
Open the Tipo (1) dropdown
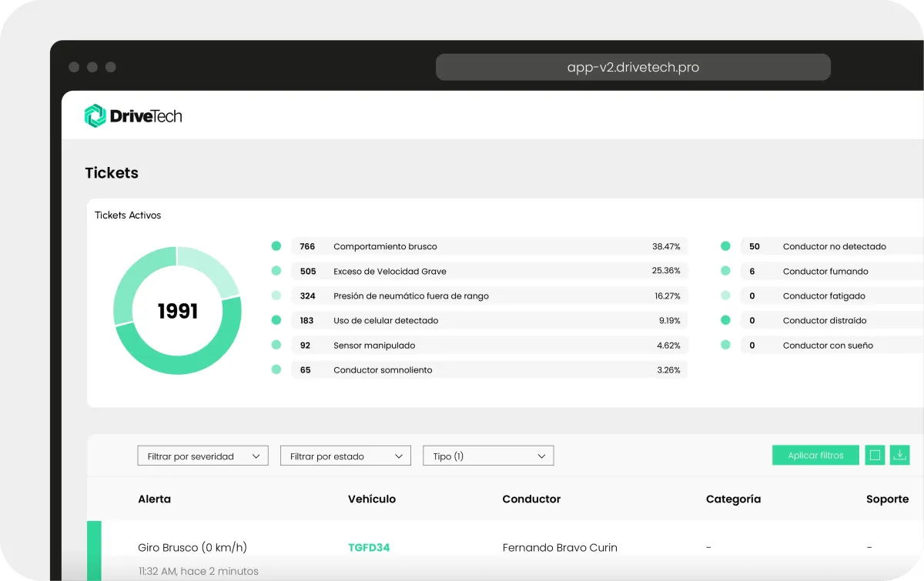click(x=488, y=456)
